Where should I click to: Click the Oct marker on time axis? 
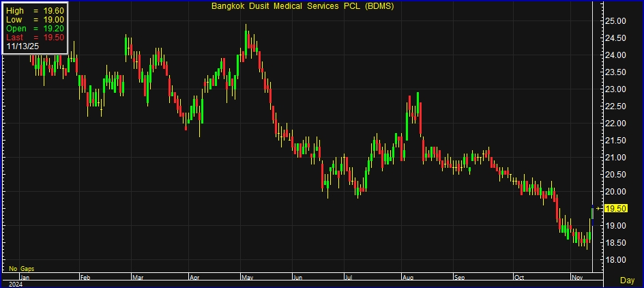point(519,278)
